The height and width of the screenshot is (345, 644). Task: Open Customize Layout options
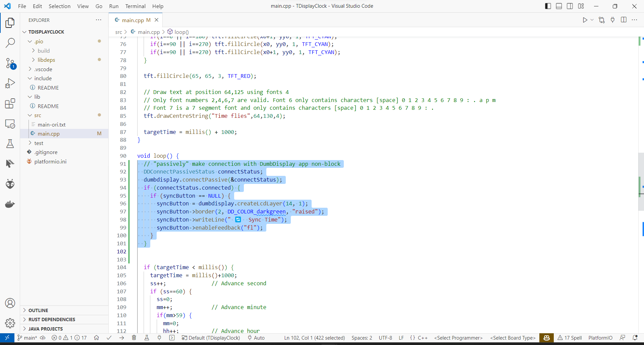click(x=581, y=6)
